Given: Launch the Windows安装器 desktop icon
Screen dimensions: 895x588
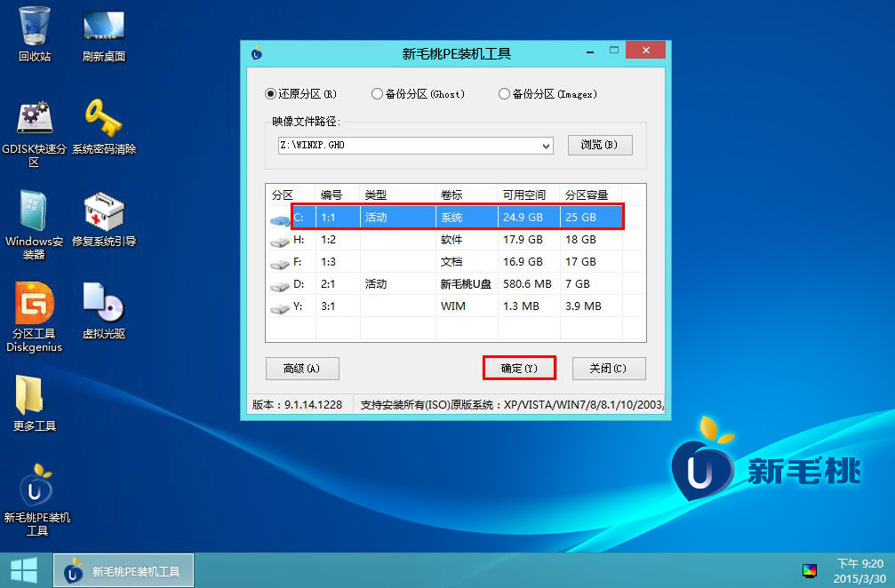Looking at the screenshot, I should click(x=34, y=213).
